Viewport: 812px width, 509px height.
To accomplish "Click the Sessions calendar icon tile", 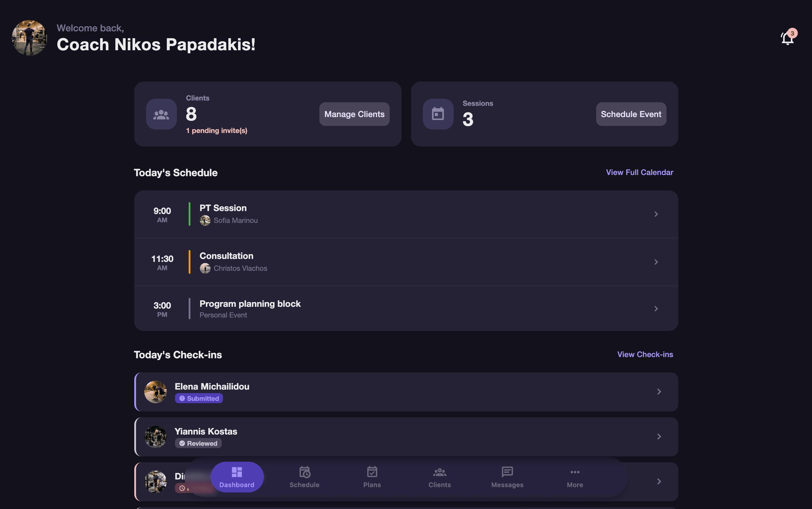I will coord(438,114).
